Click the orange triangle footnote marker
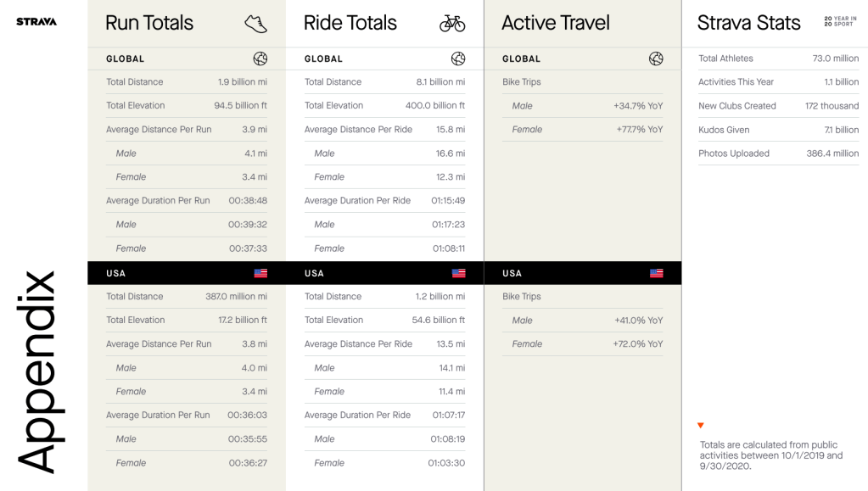 coord(701,426)
